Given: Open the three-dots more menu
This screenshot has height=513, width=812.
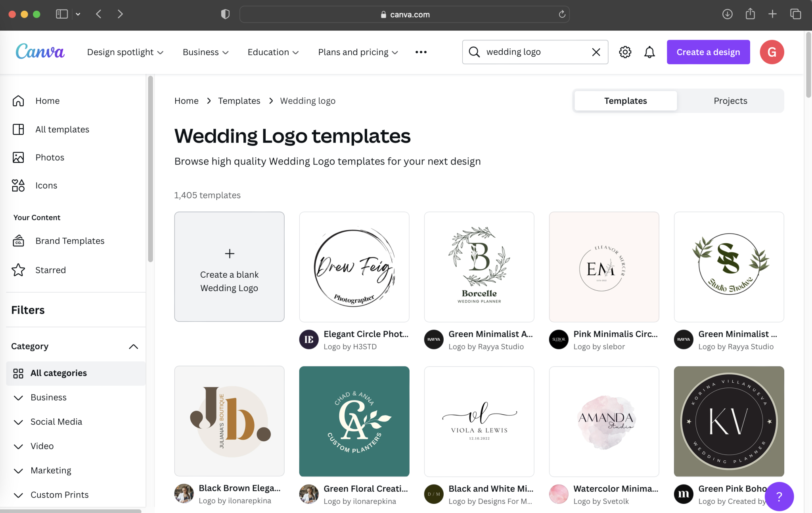Looking at the screenshot, I should (x=421, y=52).
